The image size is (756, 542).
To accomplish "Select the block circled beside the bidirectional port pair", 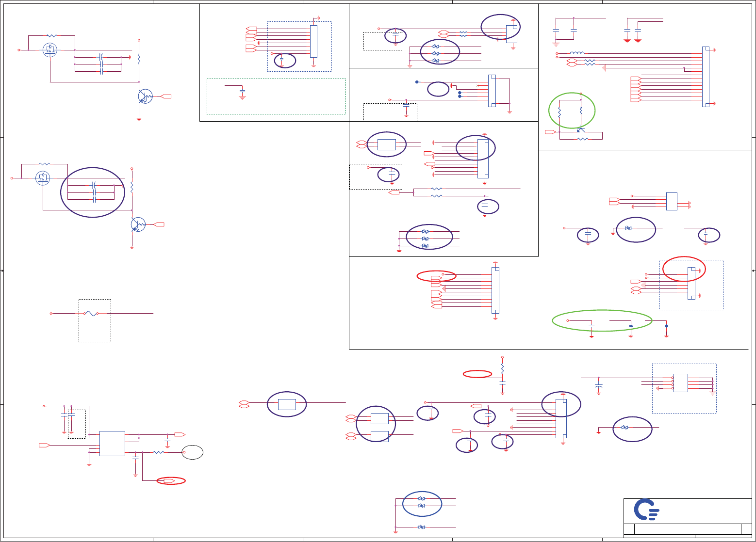I will 387,144.
